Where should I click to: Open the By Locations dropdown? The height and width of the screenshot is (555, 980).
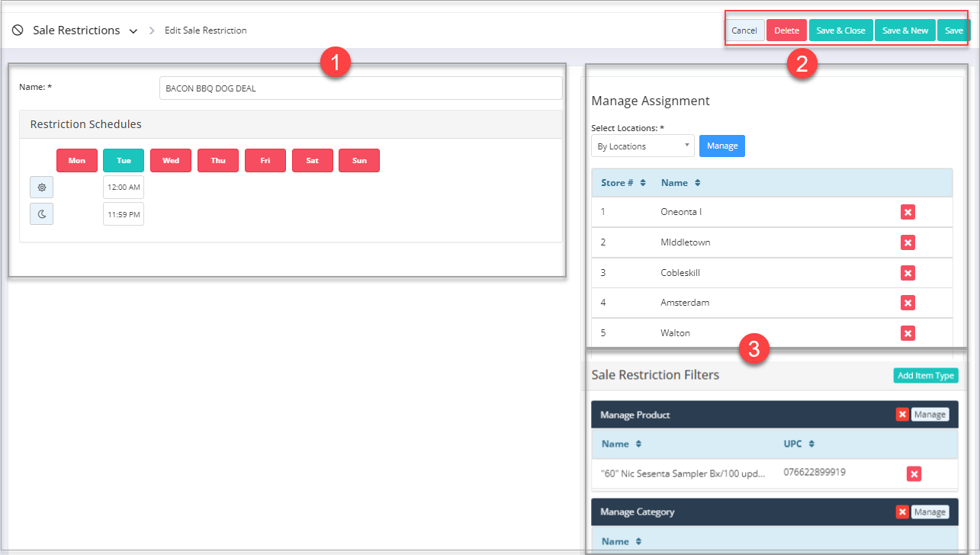click(642, 146)
